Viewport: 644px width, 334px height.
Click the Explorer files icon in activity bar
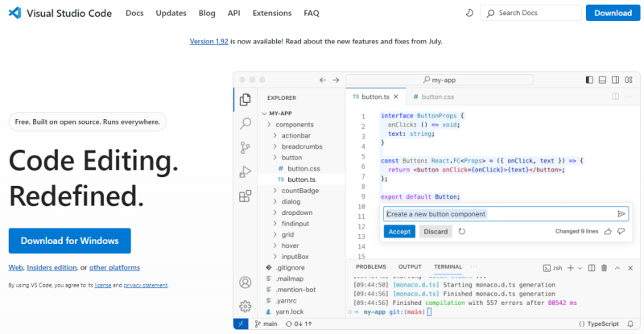pyautogui.click(x=246, y=100)
